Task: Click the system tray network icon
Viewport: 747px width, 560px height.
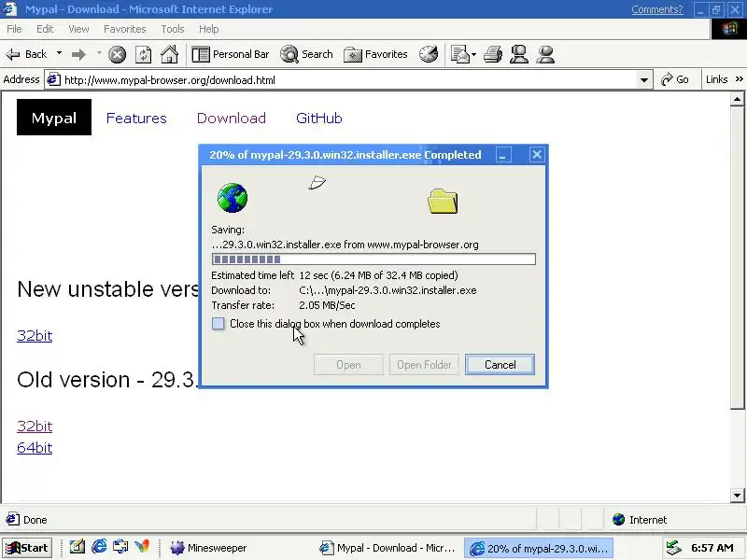Action: click(x=673, y=548)
